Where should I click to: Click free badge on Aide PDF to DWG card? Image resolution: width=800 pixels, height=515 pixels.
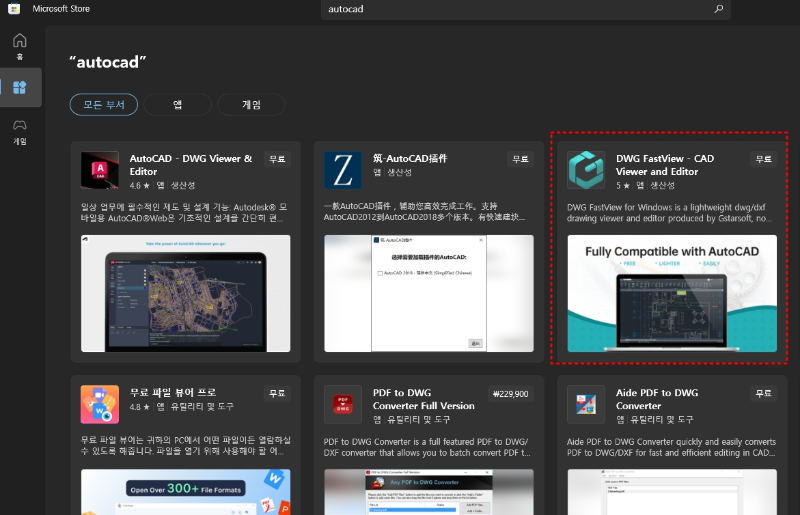764,394
